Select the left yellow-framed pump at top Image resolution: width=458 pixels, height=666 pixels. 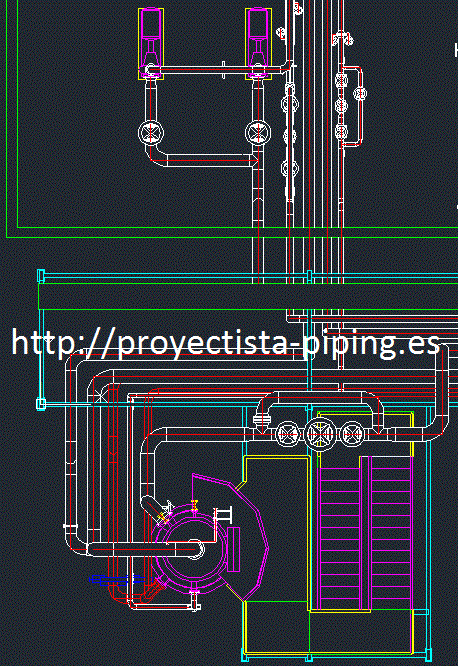pyautogui.click(x=151, y=44)
